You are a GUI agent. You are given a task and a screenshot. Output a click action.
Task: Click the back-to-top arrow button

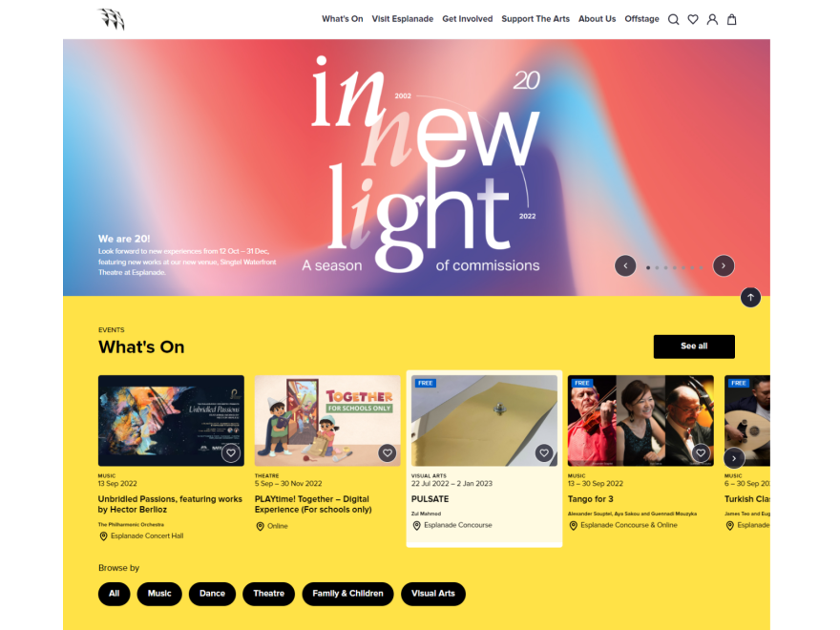750,297
